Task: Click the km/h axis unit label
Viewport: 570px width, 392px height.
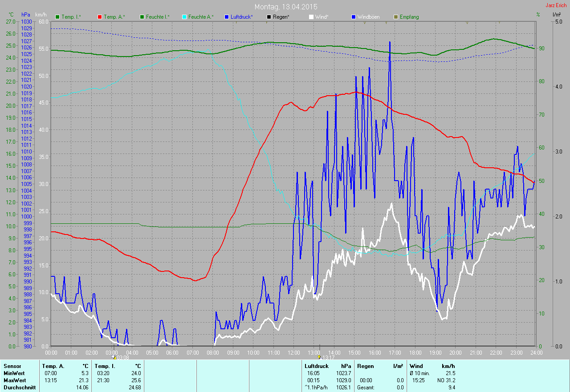Action: coord(41,15)
